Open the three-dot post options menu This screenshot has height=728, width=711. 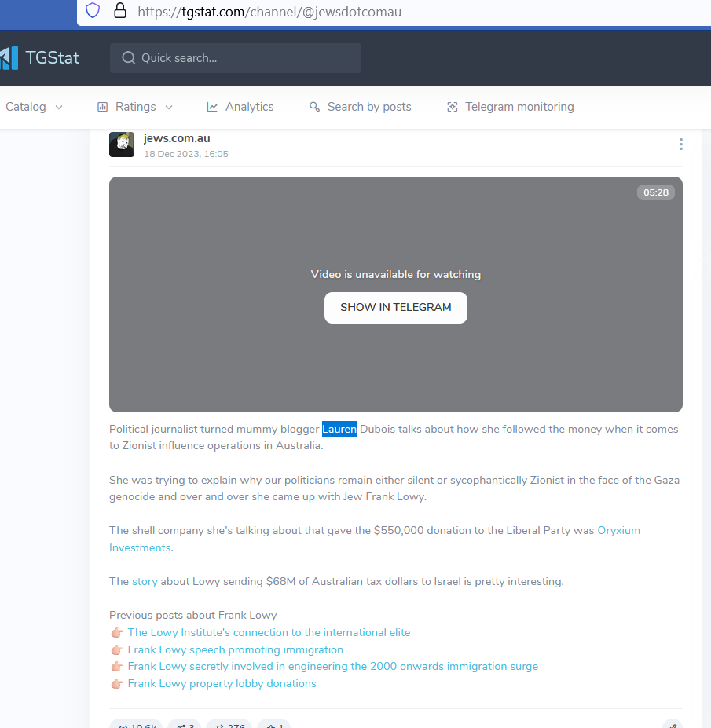click(681, 144)
